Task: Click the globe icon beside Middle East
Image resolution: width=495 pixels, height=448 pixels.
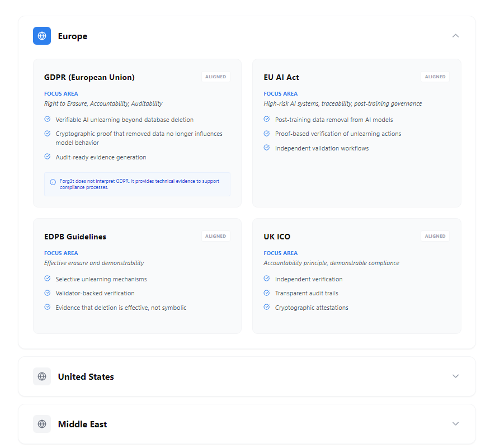Action: point(42,424)
